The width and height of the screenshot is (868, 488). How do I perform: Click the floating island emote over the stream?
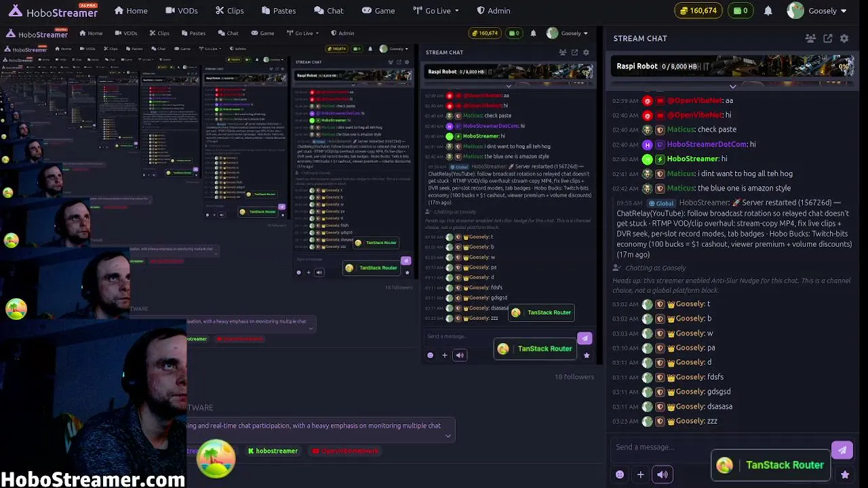tap(216, 458)
